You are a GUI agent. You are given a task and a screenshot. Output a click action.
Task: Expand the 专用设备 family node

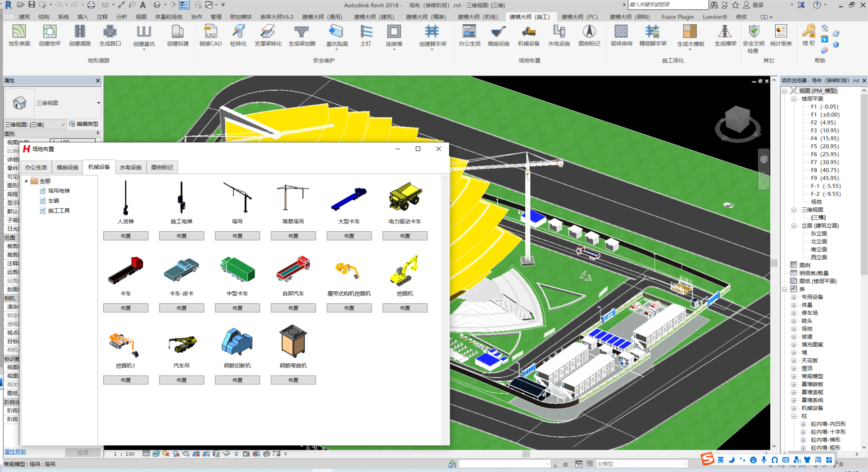tap(794, 297)
